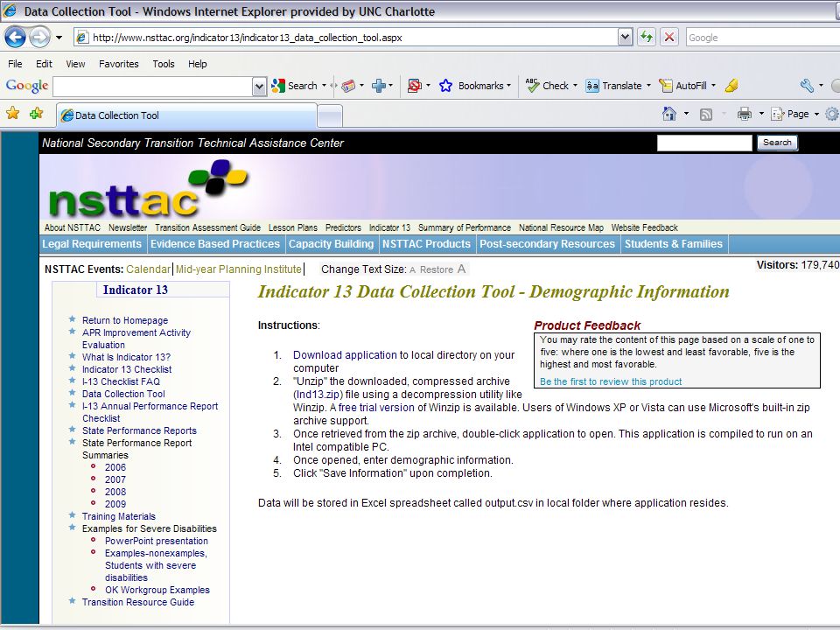Select the Data Collection Tool browser tab

(186, 115)
